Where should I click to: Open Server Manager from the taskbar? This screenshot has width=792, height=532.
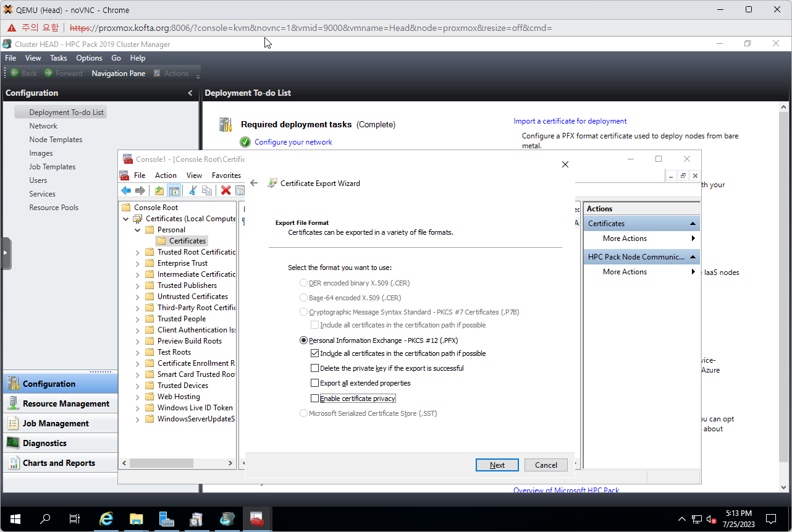click(x=166, y=519)
